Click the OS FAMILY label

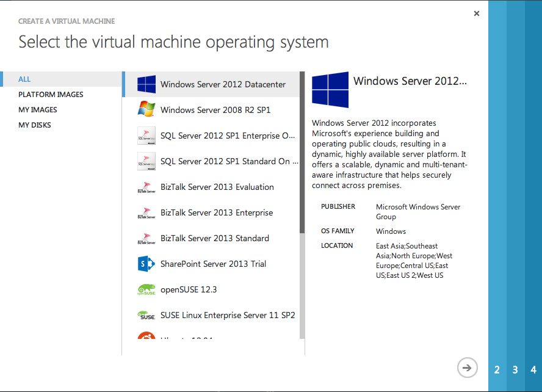(x=338, y=231)
